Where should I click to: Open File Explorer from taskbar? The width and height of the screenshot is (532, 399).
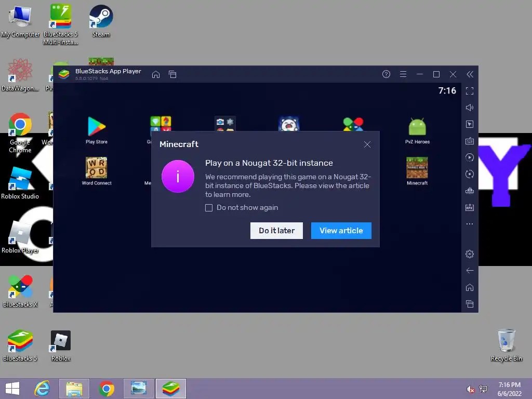coord(74,389)
